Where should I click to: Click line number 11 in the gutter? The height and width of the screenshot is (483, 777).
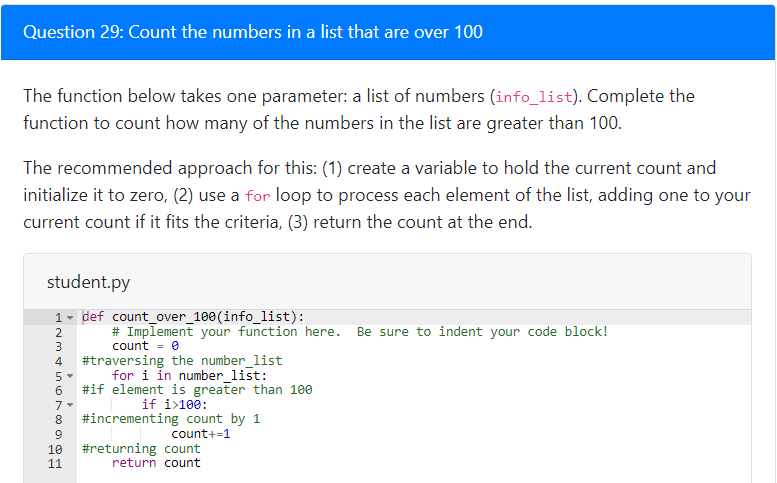click(55, 464)
